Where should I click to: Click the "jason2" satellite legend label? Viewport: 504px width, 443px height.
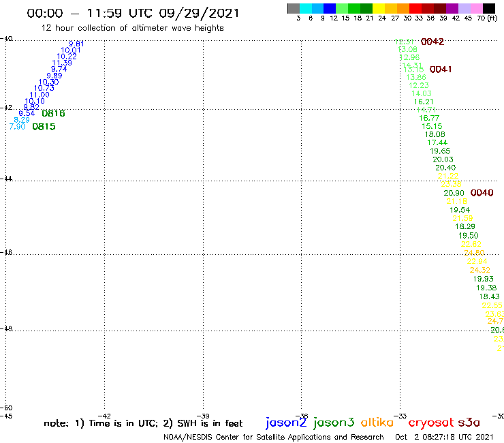pyautogui.click(x=286, y=423)
